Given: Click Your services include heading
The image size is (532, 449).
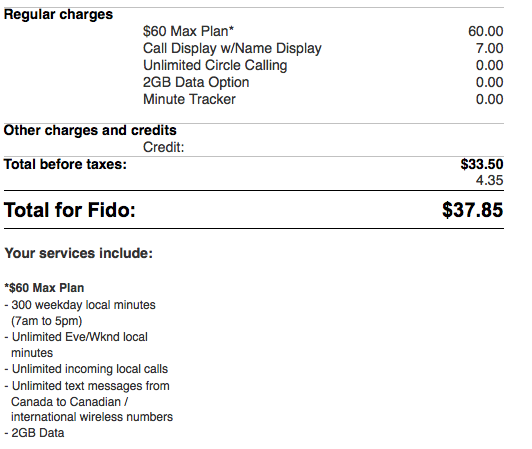Looking at the screenshot, I should click(79, 253).
